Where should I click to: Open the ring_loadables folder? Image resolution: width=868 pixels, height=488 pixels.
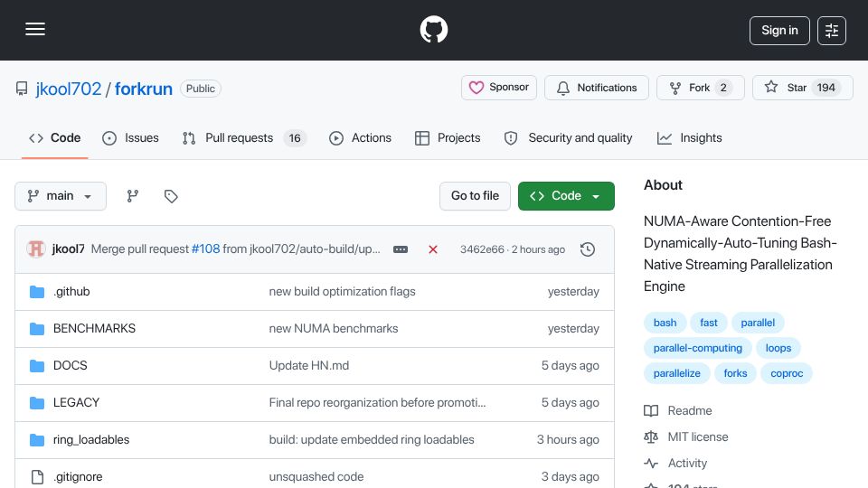click(x=91, y=440)
